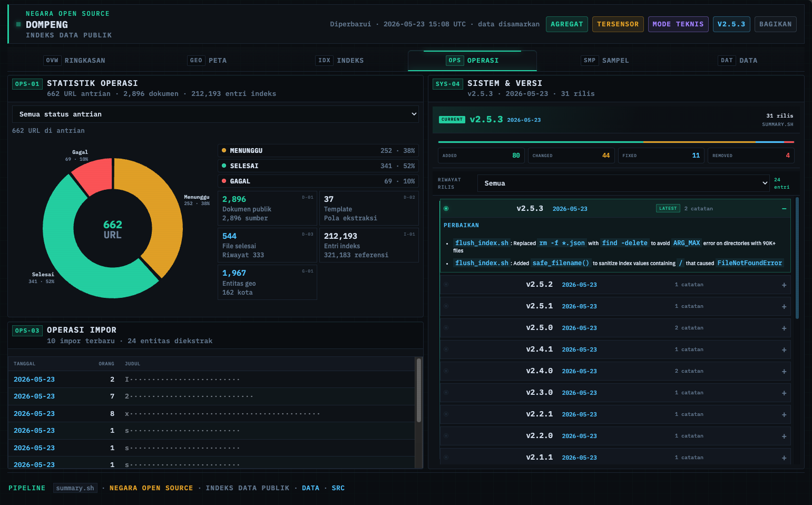Image resolution: width=812 pixels, height=505 pixels.
Task: Click the CURRENT badge in version header
Action: click(x=452, y=120)
